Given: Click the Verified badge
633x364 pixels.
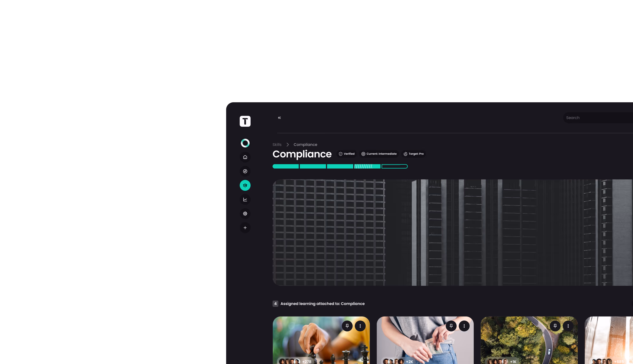Looking at the screenshot, I should click(x=347, y=154).
